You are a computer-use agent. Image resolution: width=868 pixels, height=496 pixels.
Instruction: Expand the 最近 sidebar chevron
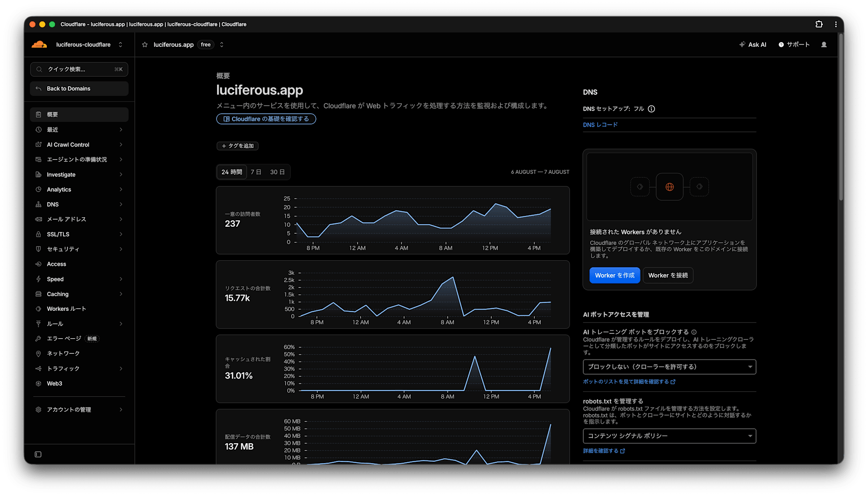point(121,130)
